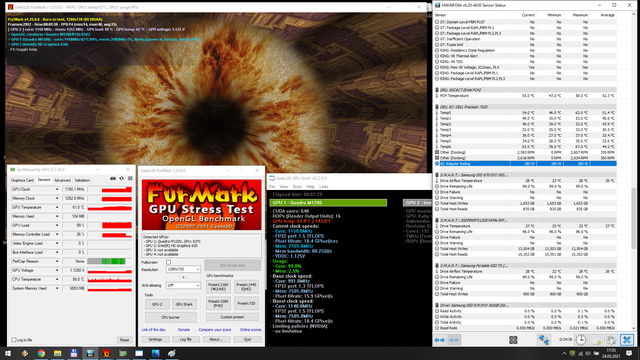Open the Compare your score link
This screenshot has width=640, height=360.
coord(215,329)
